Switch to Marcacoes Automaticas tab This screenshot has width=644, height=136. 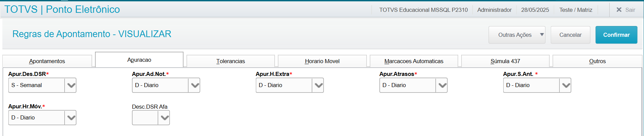(414, 61)
